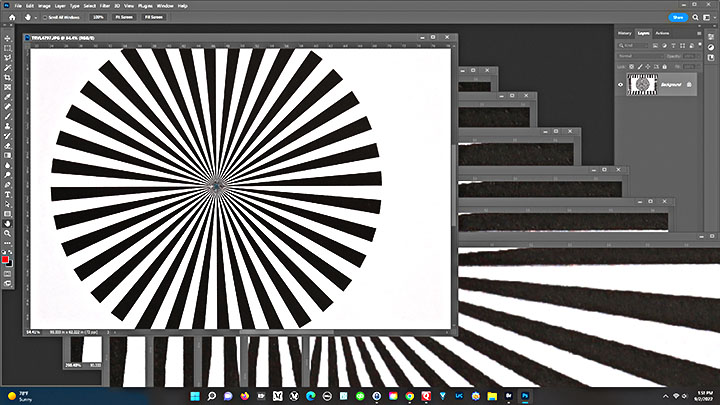The height and width of the screenshot is (405, 720).
Task: Open the Image menu
Action: (x=44, y=6)
